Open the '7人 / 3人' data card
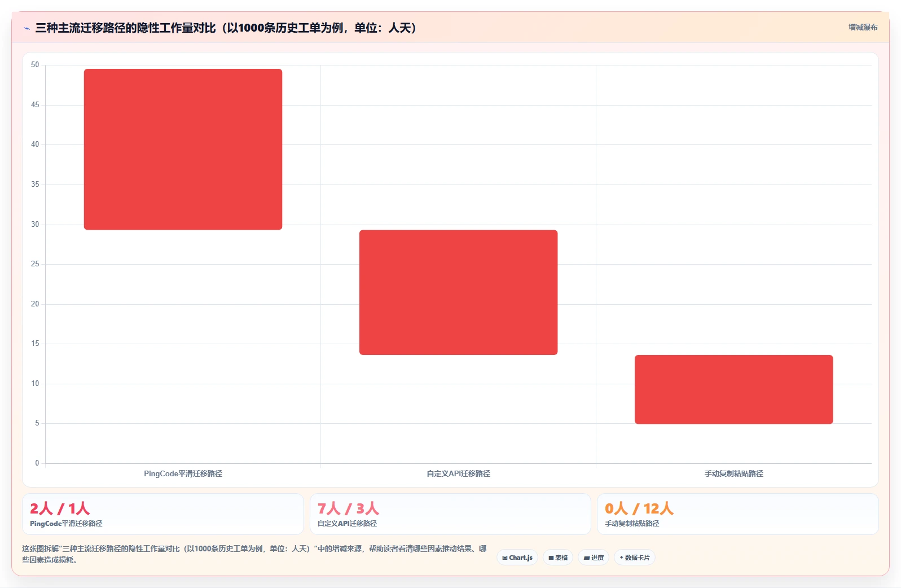Image resolution: width=901 pixels, height=588 pixels. coord(450,514)
